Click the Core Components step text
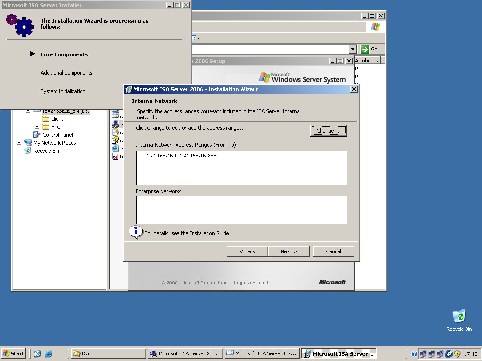This screenshot has height=361, width=482. pos(64,54)
